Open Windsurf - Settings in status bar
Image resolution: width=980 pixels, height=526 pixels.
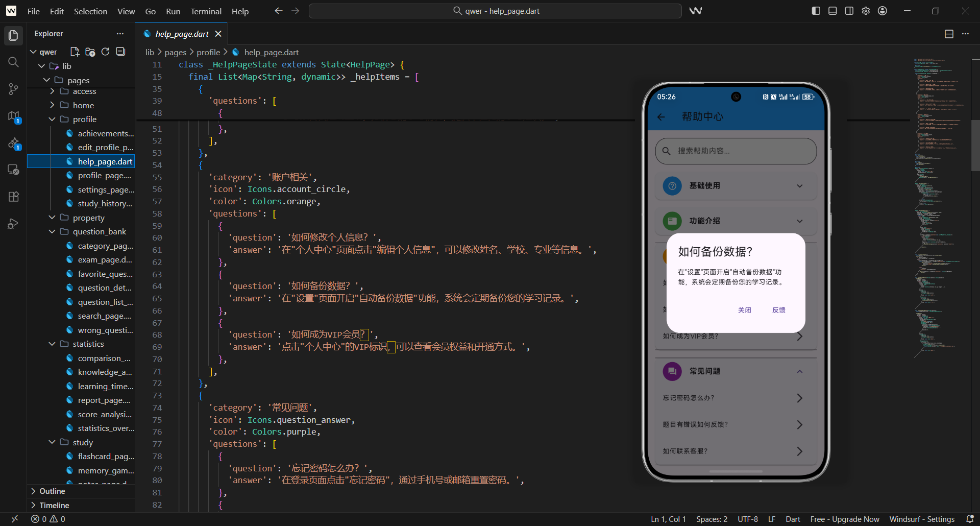point(922,519)
